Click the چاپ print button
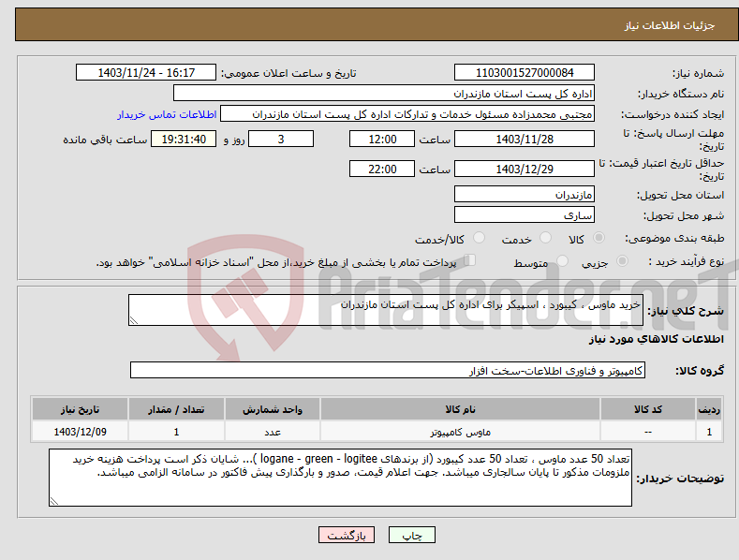Viewport: 739px width, 560px height. click(x=412, y=535)
